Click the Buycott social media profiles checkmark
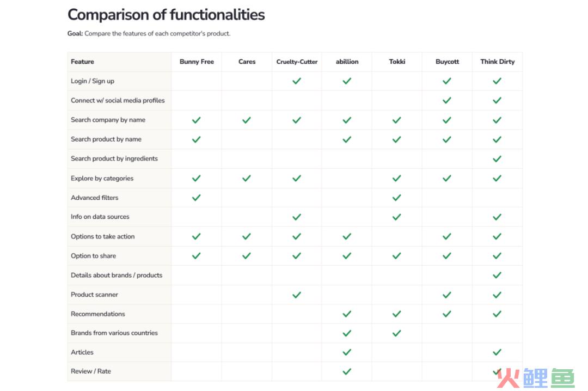This screenshot has height=391, width=588. click(x=446, y=100)
